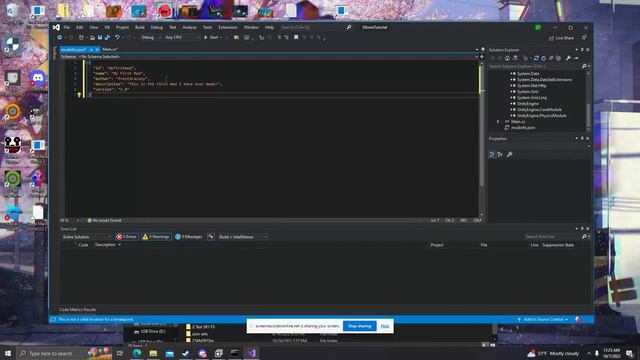This screenshot has width=640, height=360.
Task: Click the undo toolbar icon
Action: pyautogui.click(x=117, y=38)
